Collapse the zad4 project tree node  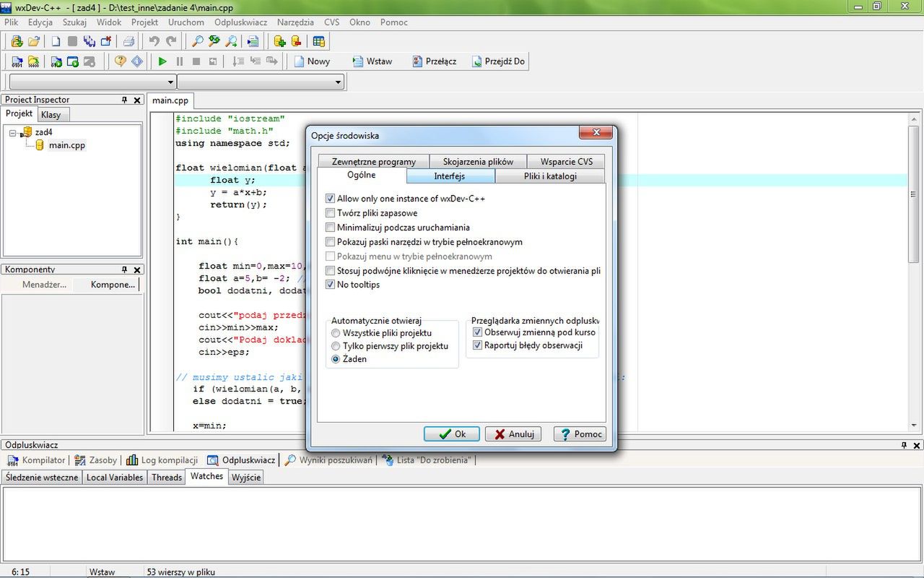pyautogui.click(x=13, y=133)
